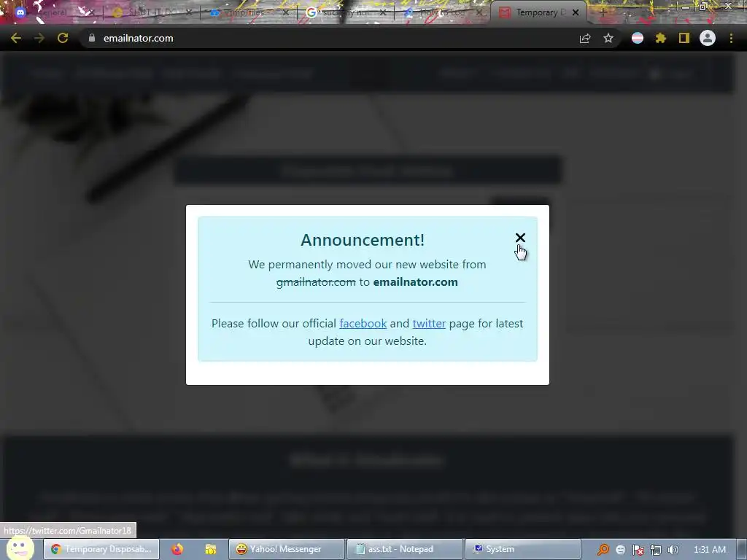Switch to Yahoo! Messenger taskbar window

[x=286, y=549]
